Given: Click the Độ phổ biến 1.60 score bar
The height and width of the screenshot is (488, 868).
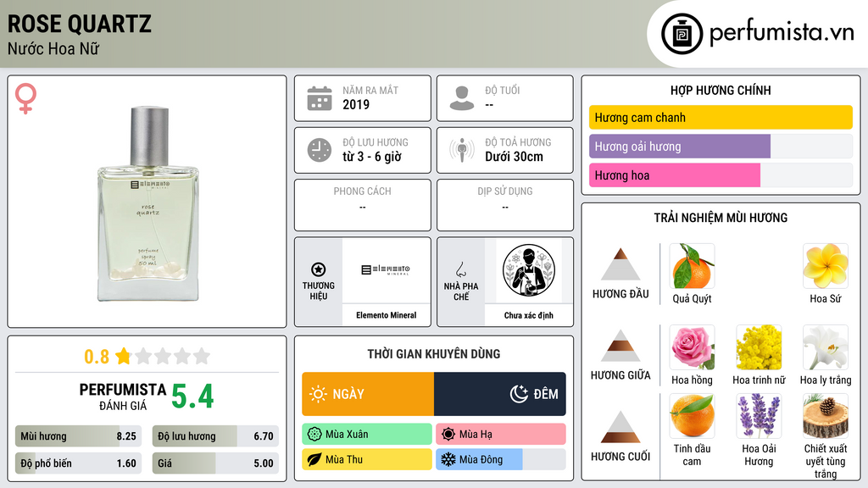Looking at the screenshot, I should click(x=78, y=463).
